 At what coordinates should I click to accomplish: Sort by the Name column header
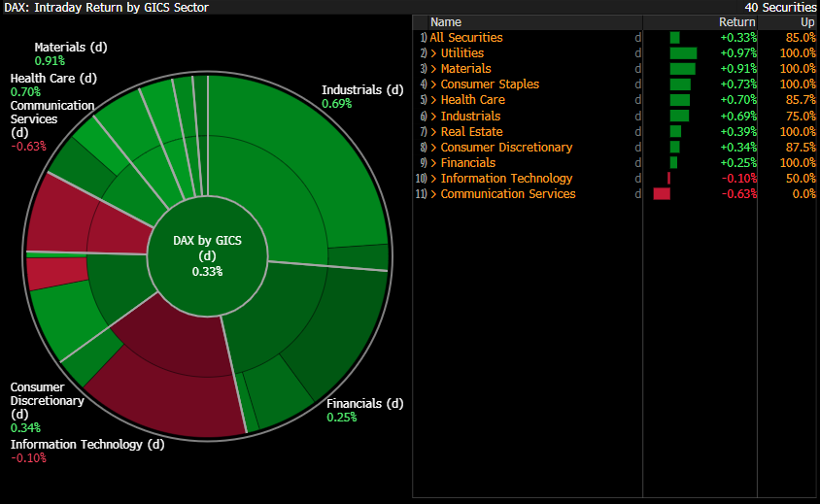pyautogui.click(x=446, y=22)
